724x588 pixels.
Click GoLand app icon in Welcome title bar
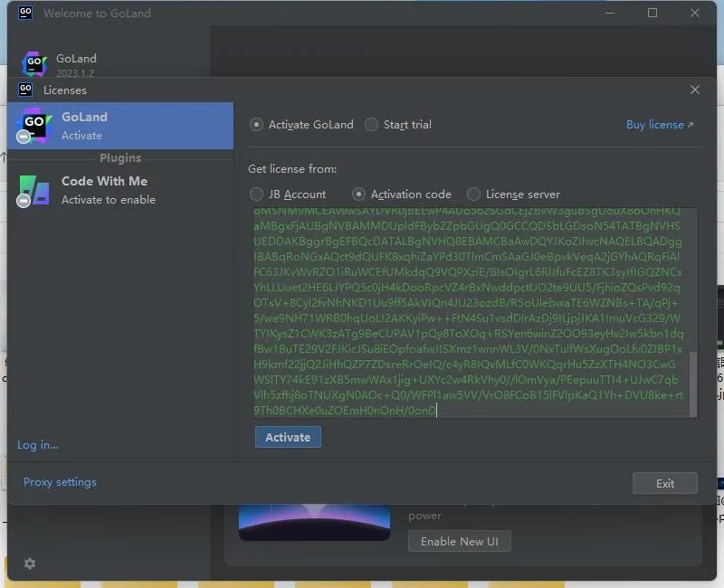pos(25,13)
